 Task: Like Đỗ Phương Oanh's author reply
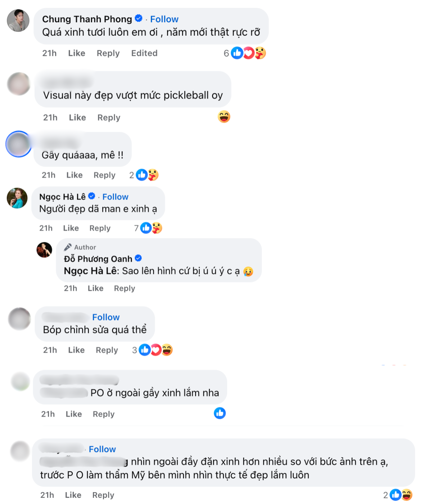[x=95, y=288]
